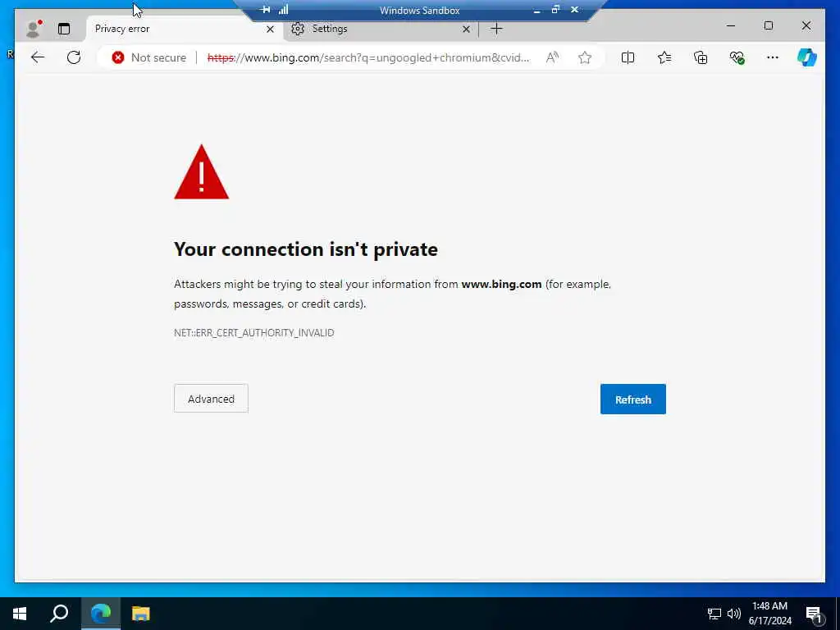Click the blue Refresh button
Screen dimensions: 840x630
pos(632,399)
